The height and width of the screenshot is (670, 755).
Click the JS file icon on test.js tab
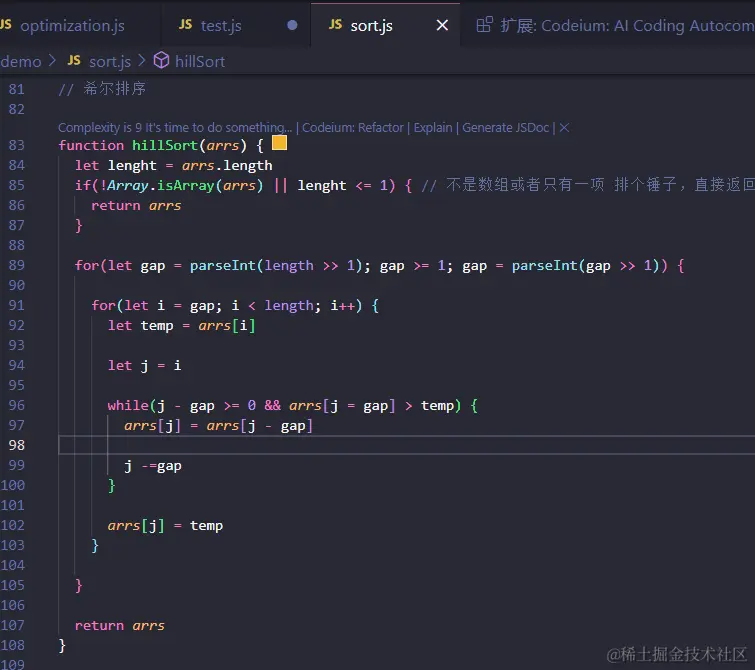(185, 25)
